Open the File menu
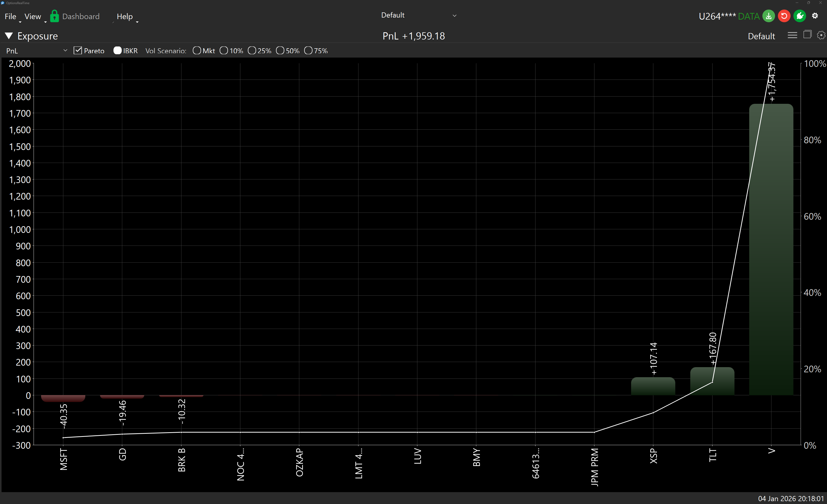Image resolution: width=827 pixels, height=504 pixels. click(x=10, y=16)
